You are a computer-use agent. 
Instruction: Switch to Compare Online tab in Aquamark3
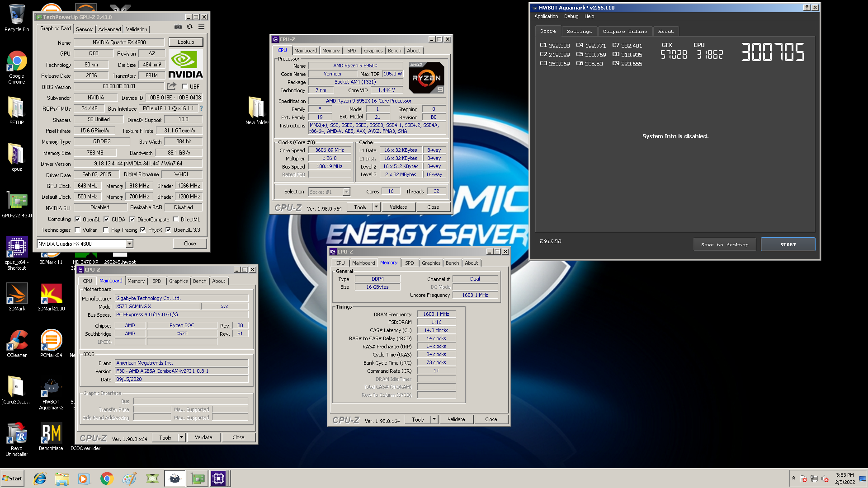625,31
